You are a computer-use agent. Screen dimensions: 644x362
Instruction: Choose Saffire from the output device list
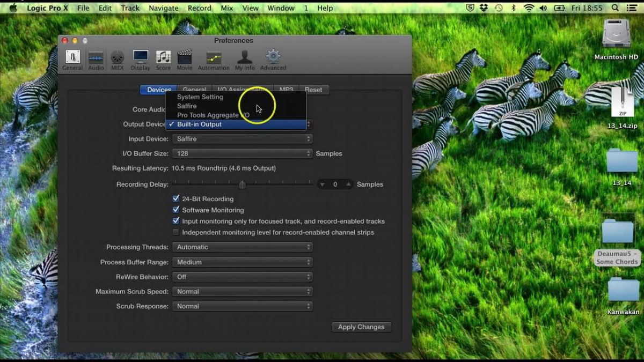(x=187, y=106)
